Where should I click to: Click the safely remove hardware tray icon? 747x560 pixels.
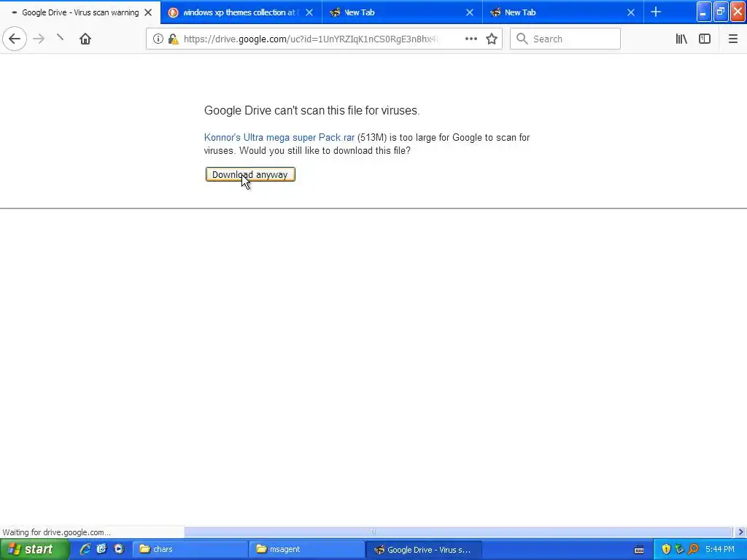[x=679, y=549]
